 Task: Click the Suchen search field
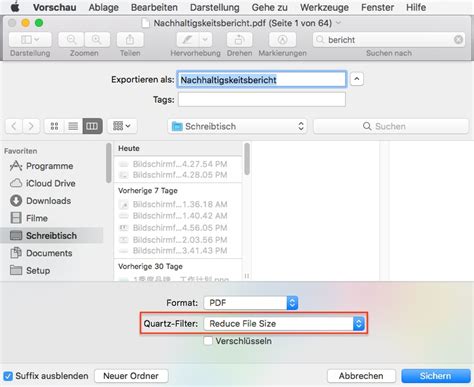click(391, 126)
